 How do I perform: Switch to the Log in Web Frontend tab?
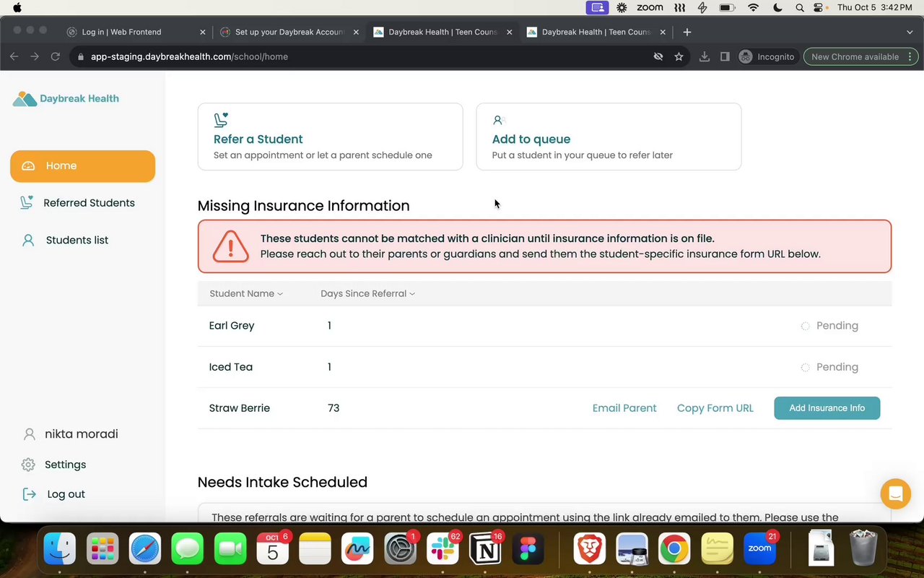click(x=121, y=32)
